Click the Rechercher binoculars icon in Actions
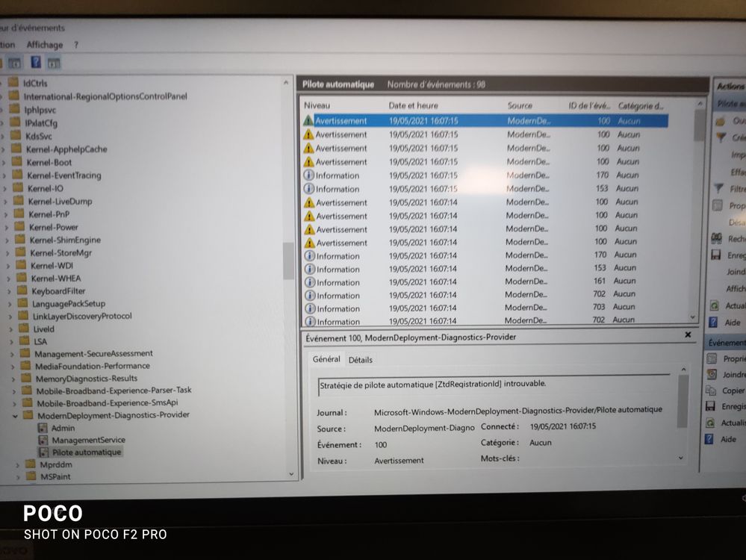 coord(716,238)
